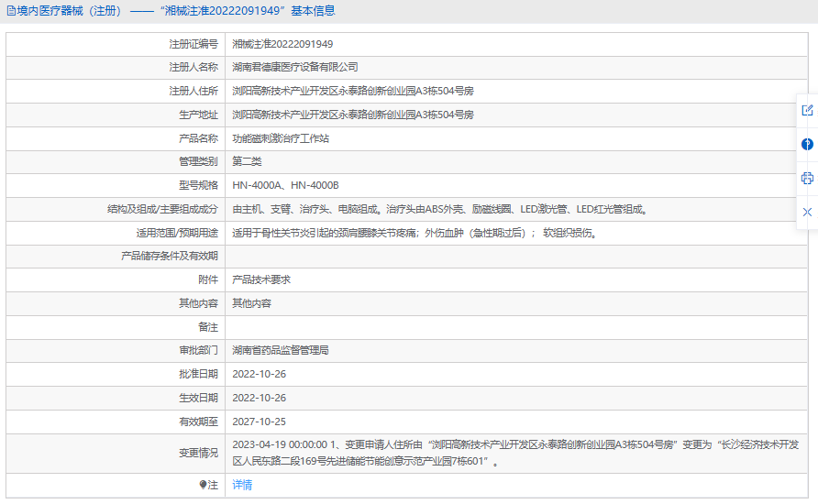Click 产品技术要求 attachment text

click(x=261, y=279)
